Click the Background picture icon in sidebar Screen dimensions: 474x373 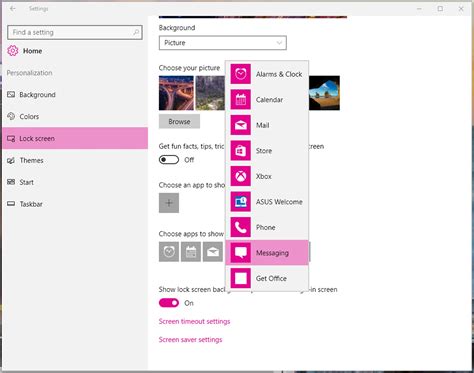click(11, 95)
